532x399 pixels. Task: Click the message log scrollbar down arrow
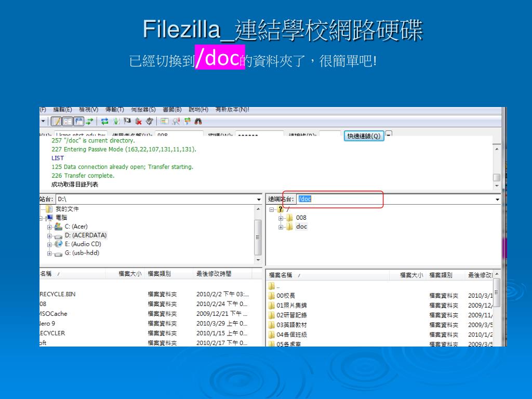pos(497,186)
